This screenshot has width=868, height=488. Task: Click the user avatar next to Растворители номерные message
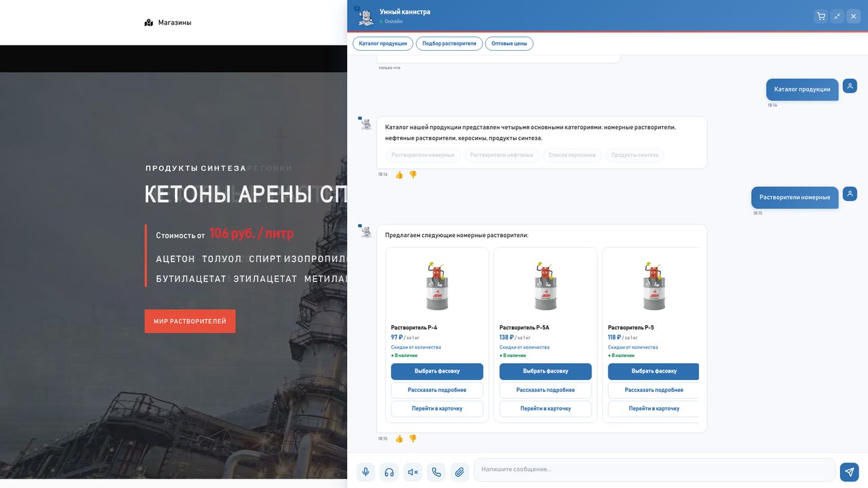pos(850,194)
